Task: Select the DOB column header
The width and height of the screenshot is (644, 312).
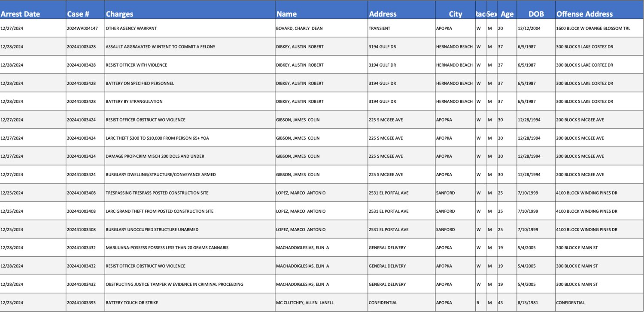Action: pos(536,10)
